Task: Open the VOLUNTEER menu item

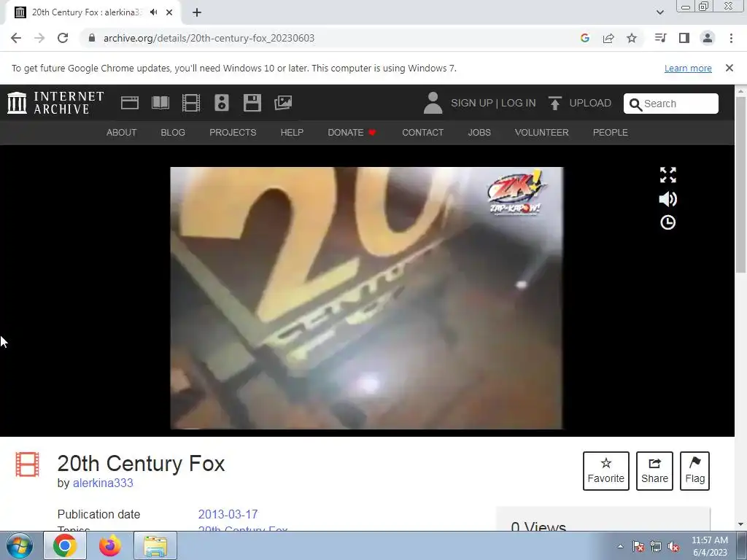Action: [542, 133]
